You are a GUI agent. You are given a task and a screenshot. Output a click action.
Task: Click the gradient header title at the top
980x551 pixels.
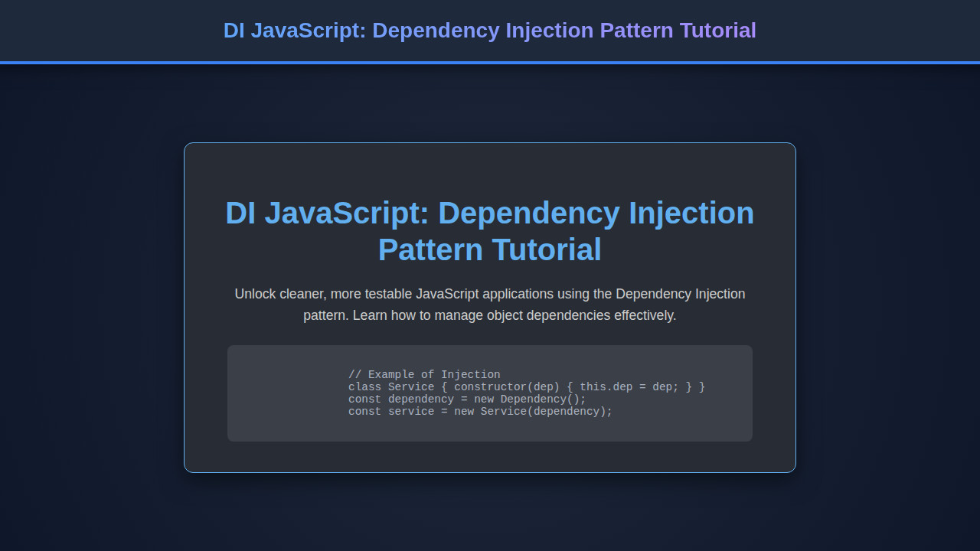click(x=489, y=31)
